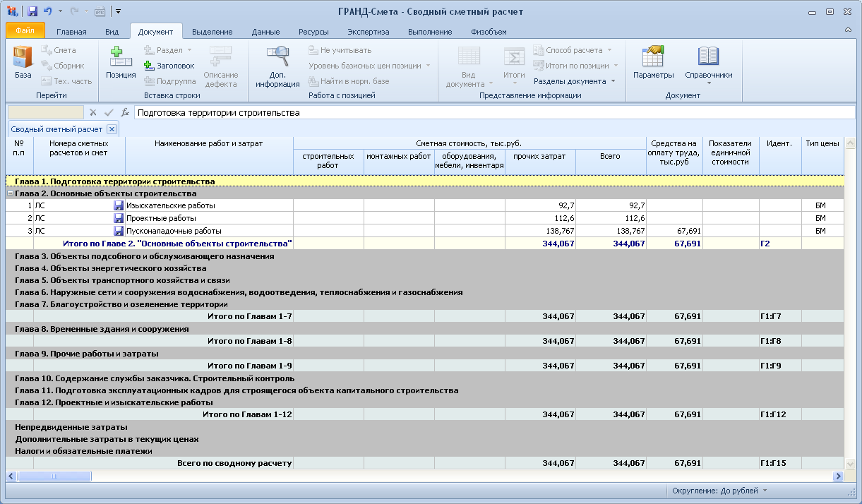862x504 pixels.
Task: Collapse Глава 2 with the minus expander
Action: tap(10, 193)
